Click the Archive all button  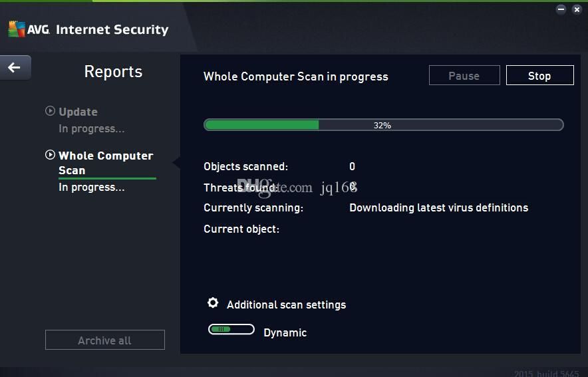coord(105,340)
